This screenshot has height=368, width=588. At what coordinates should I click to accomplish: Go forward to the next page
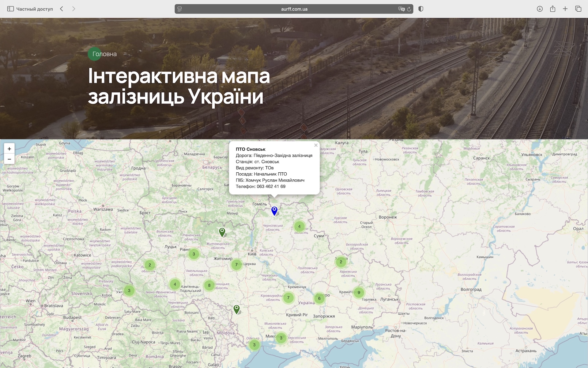point(73,9)
